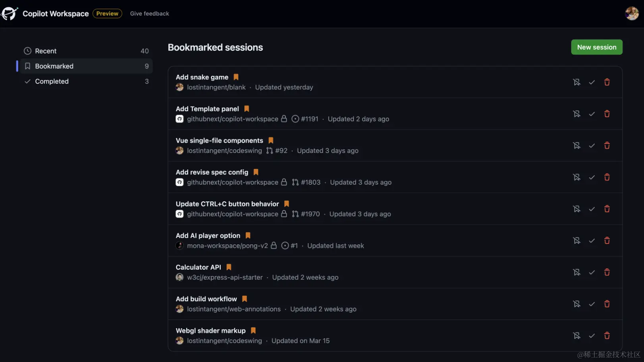
Task: Click the clock icon beside Recent
Action: coord(27,51)
